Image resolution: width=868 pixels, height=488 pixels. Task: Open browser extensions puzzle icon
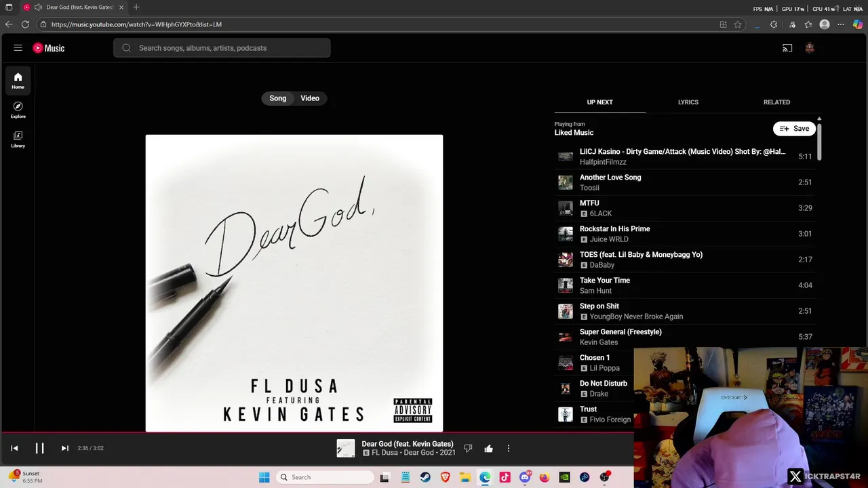coord(774,24)
